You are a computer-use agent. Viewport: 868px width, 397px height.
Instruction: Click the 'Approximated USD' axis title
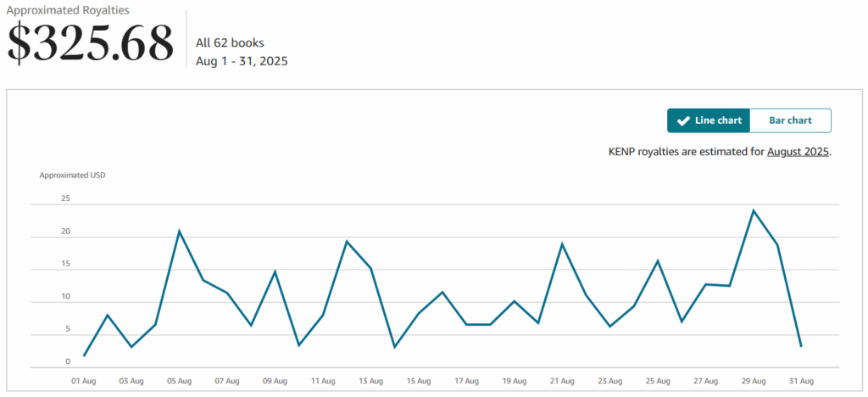(72, 176)
